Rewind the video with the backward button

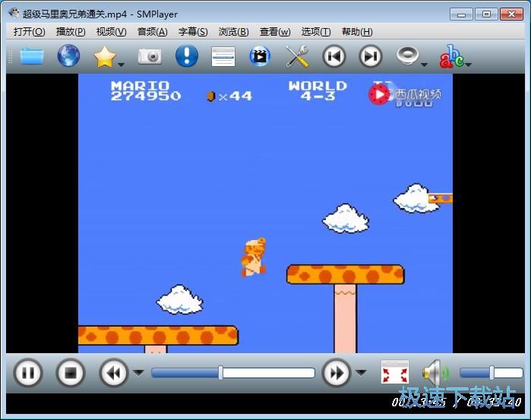pyautogui.click(x=114, y=373)
